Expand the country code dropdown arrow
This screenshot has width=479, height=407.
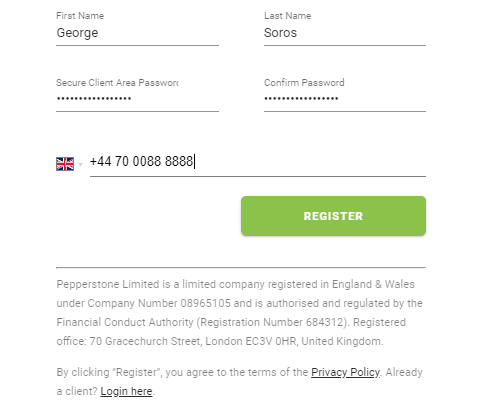point(80,164)
